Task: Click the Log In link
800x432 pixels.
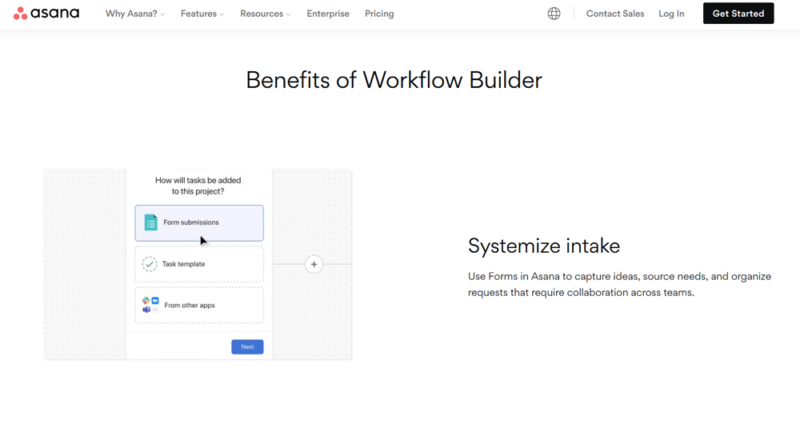Action: click(671, 14)
